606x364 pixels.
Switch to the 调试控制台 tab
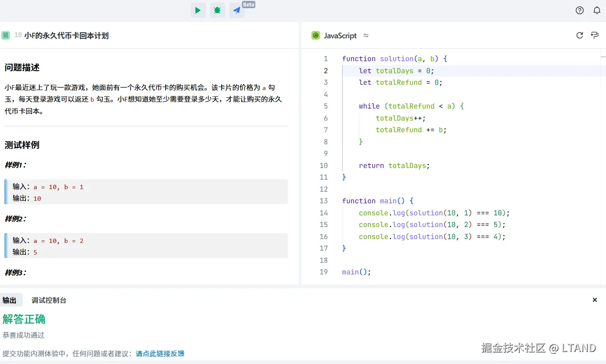point(49,300)
